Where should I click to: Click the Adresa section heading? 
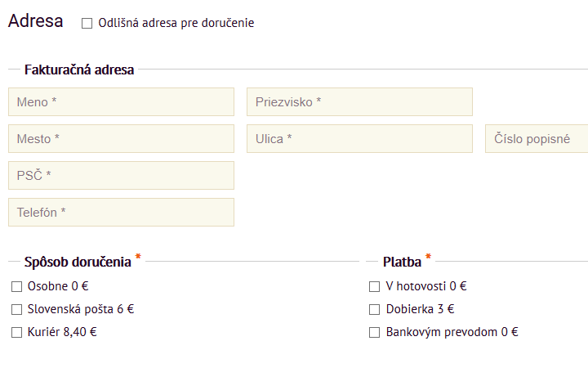pyautogui.click(x=36, y=21)
